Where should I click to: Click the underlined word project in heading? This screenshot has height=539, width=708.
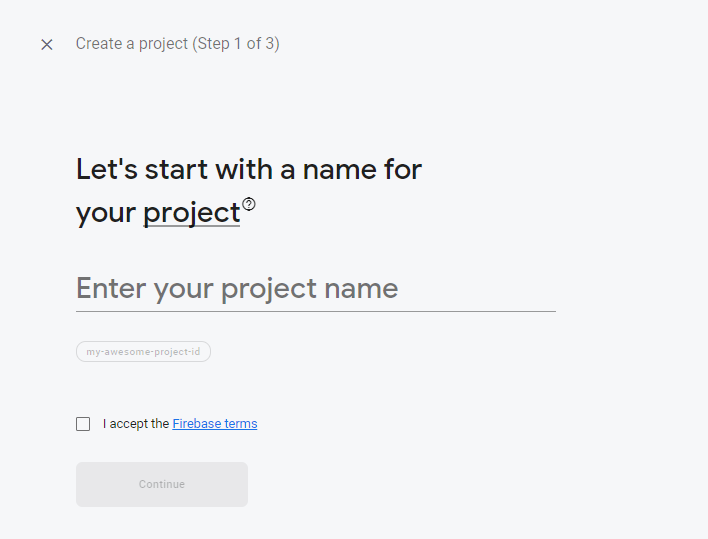tap(191, 213)
